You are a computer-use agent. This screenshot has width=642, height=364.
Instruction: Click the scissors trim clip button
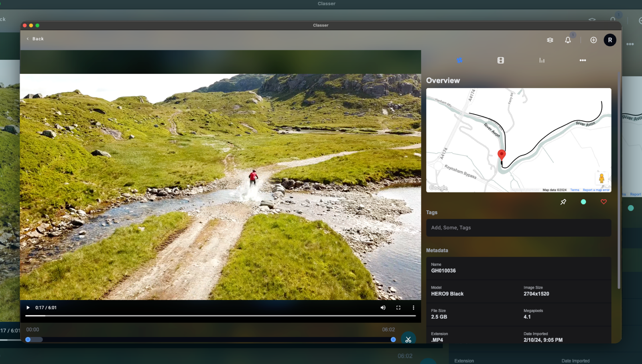click(x=408, y=340)
